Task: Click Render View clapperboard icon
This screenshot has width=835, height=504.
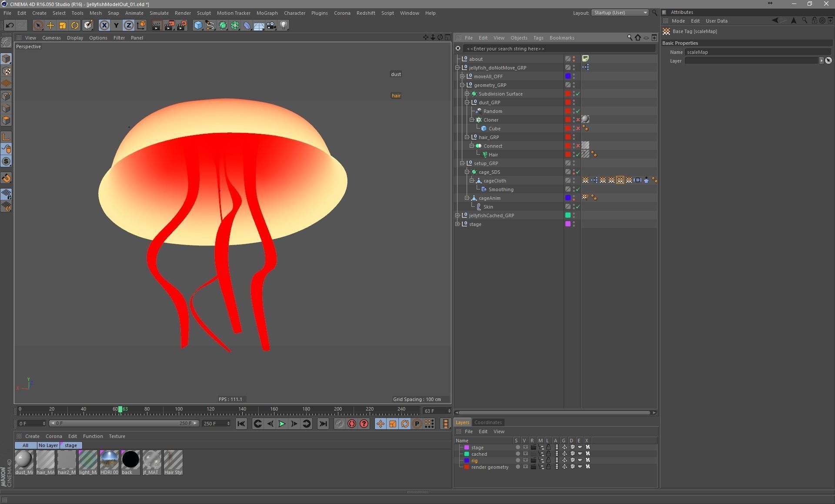Action: [x=157, y=25]
